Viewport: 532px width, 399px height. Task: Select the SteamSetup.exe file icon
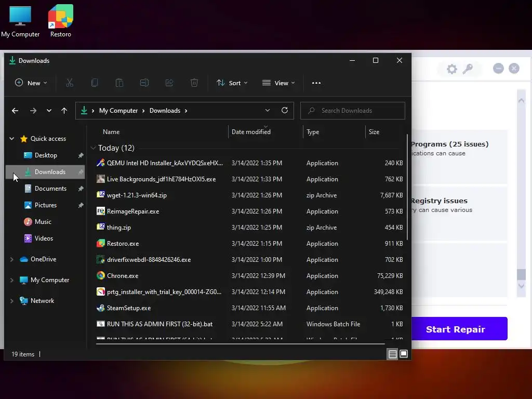pos(100,308)
